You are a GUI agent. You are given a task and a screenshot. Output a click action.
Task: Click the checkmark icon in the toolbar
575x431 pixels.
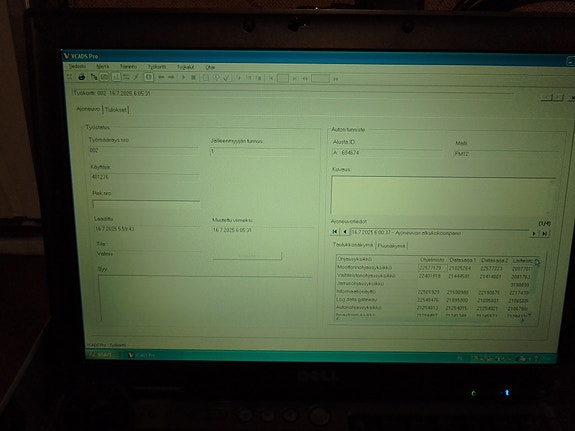pyautogui.click(x=226, y=78)
